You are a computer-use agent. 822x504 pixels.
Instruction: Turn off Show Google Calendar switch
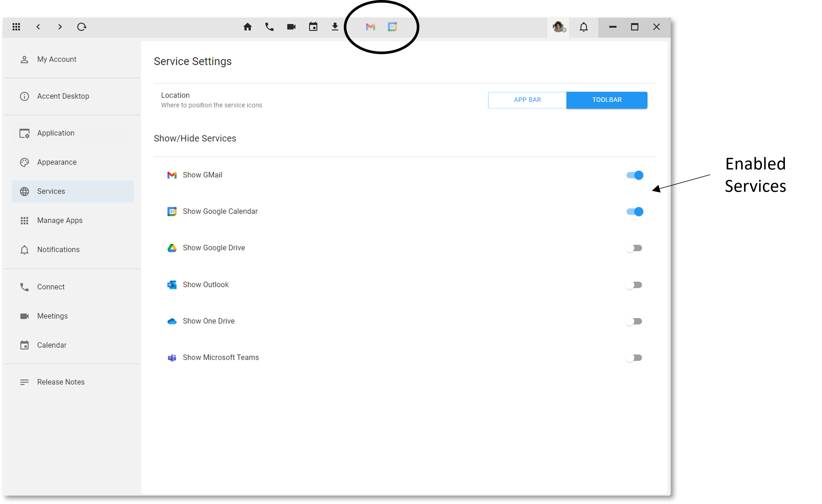click(x=634, y=212)
